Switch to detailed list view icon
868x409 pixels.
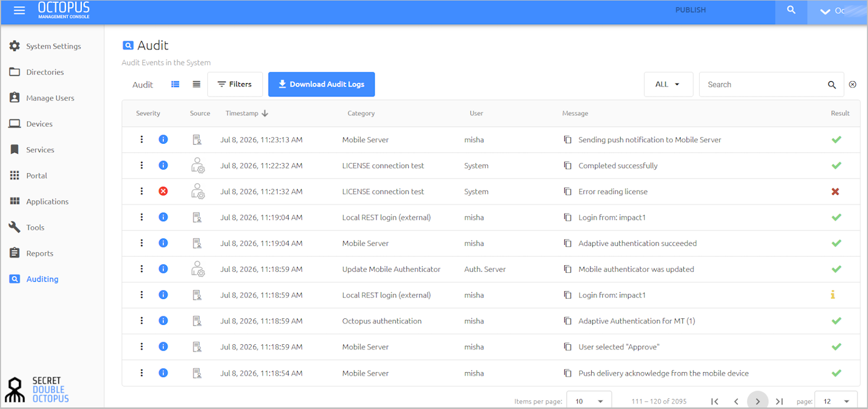pyautogui.click(x=175, y=84)
